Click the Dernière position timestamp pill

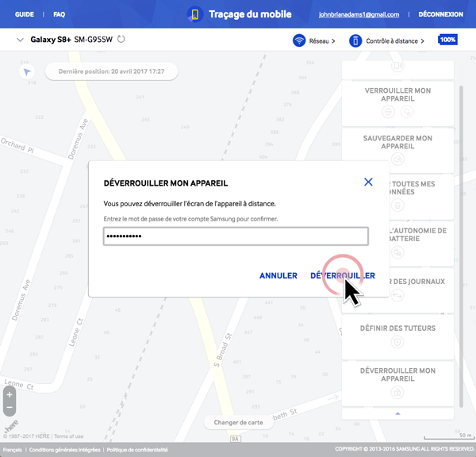point(111,71)
